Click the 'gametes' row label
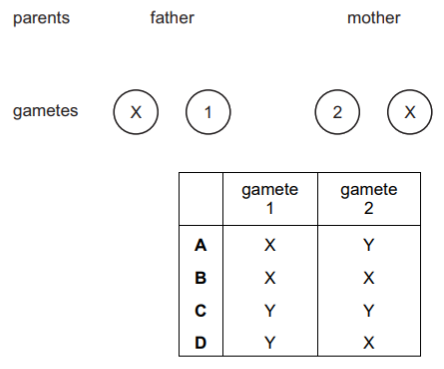This screenshot has height=369, width=444. point(45,111)
